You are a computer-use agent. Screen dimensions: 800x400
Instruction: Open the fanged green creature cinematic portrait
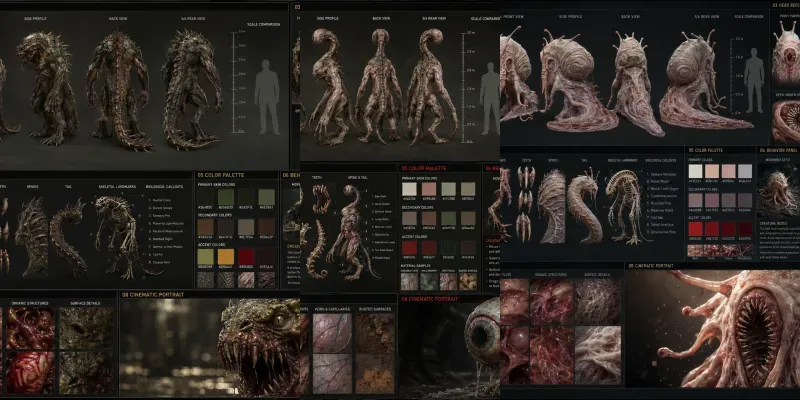coord(209,348)
